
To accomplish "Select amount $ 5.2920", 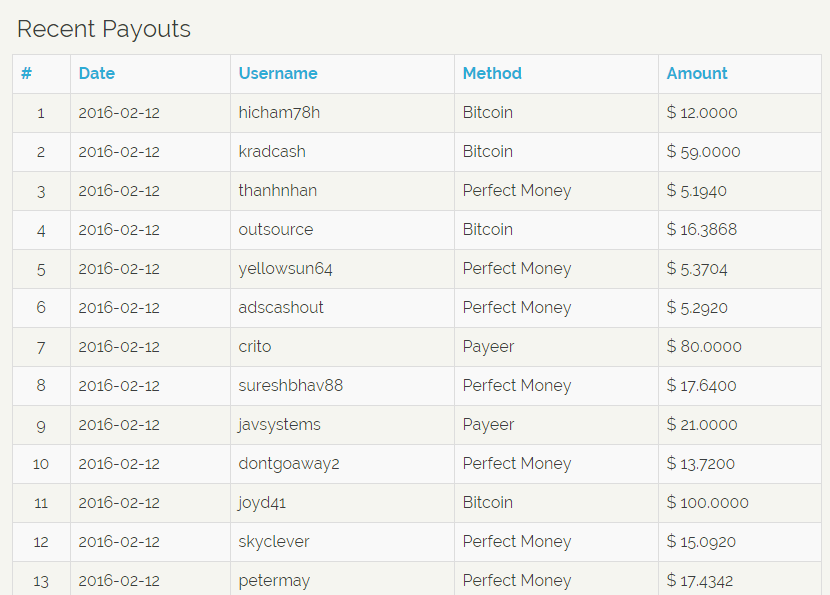I will [x=697, y=308].
